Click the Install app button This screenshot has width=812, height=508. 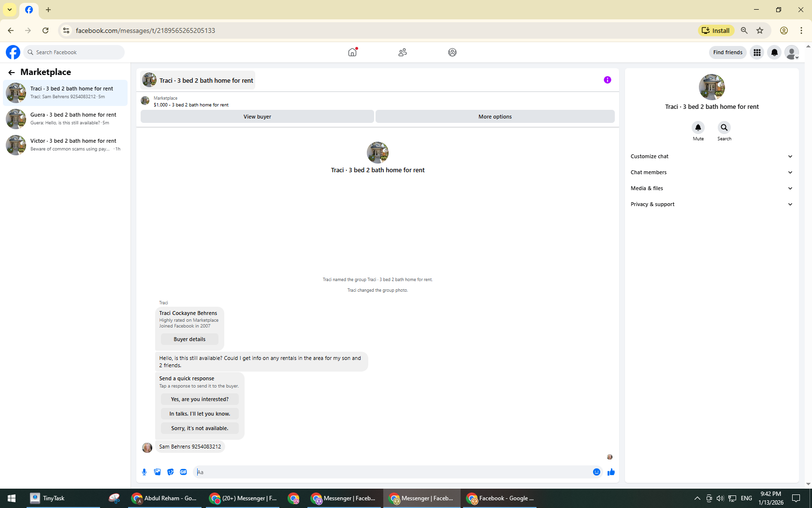point(716,30)
